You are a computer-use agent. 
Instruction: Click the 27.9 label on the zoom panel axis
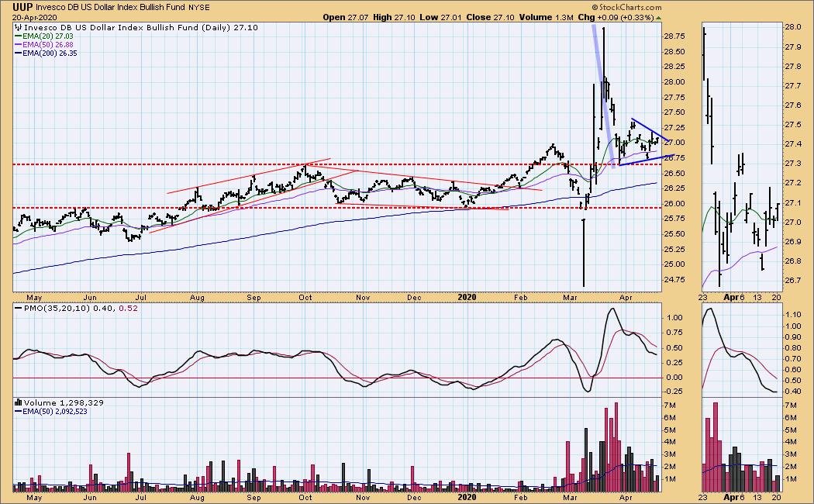[x=792, y=47]
